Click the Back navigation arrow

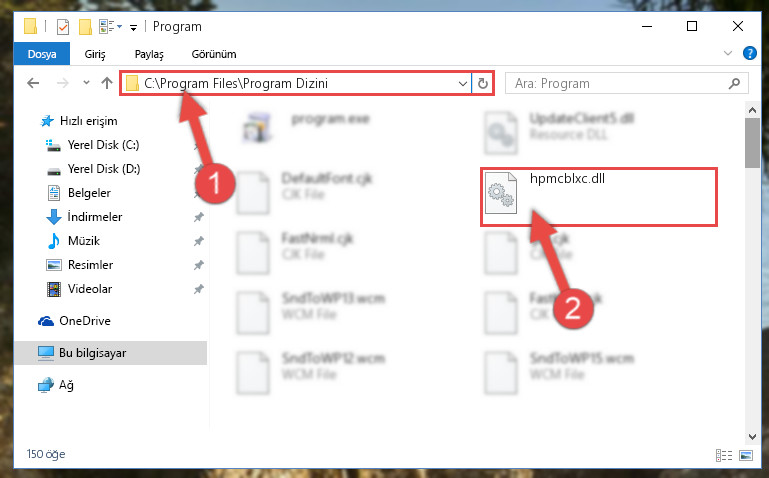pos(33,83)
